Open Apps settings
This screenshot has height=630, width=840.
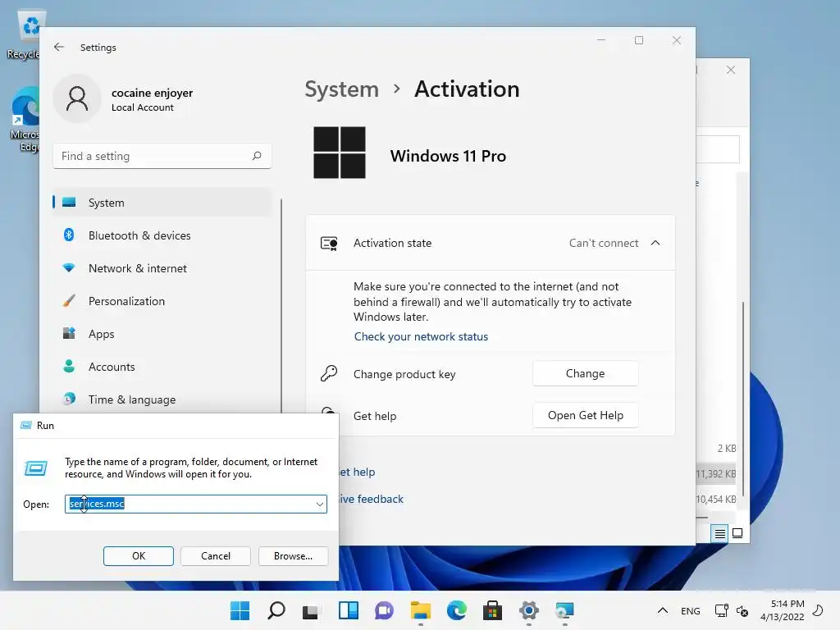click(162, 334)
